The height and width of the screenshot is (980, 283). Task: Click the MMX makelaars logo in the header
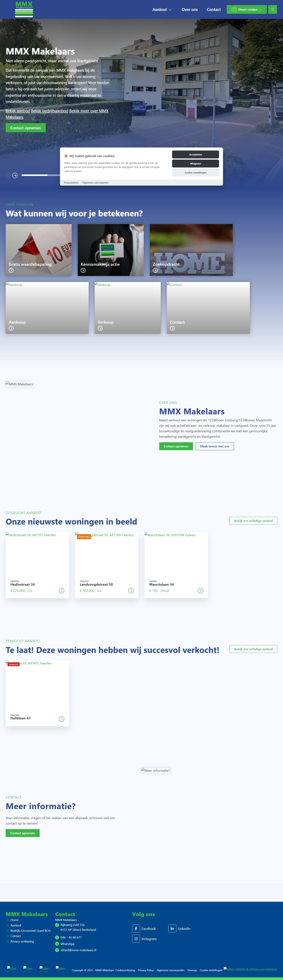tap(24, 9)
